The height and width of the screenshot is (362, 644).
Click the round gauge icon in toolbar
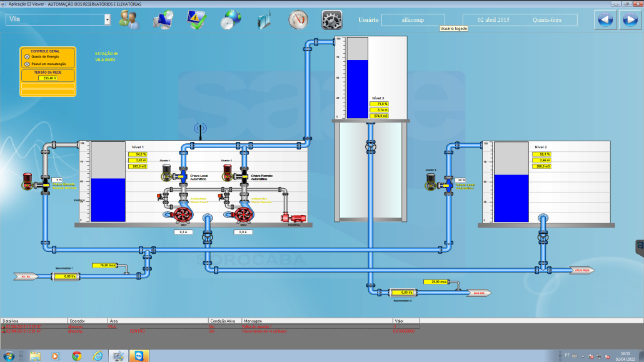click(x=298, y=20)
